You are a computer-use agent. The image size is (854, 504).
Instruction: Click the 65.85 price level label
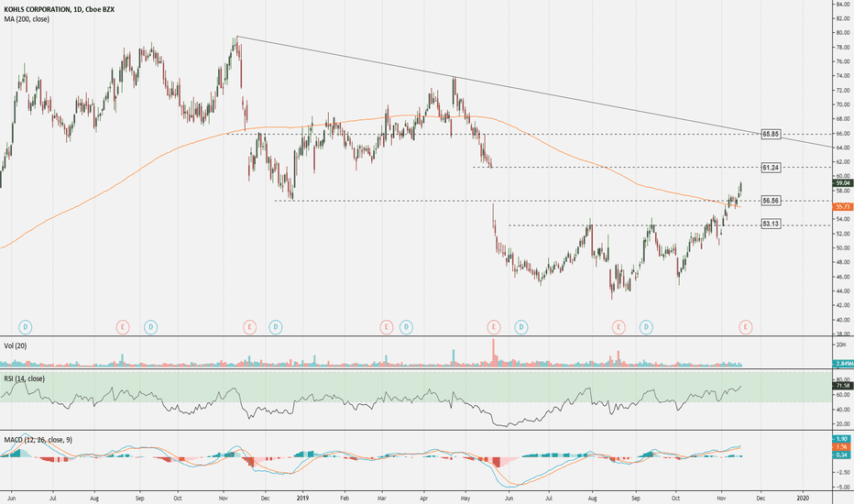(x=771, y=134)
